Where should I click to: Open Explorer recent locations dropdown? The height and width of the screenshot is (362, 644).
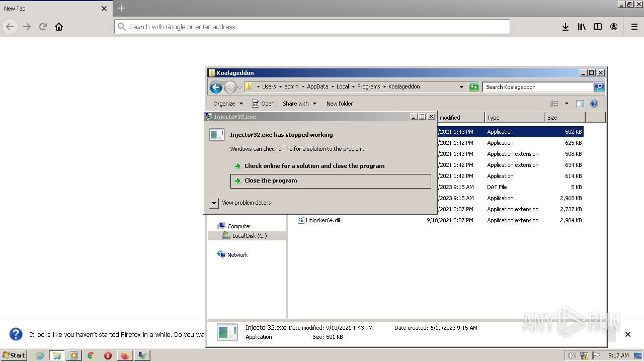point(239,87)
